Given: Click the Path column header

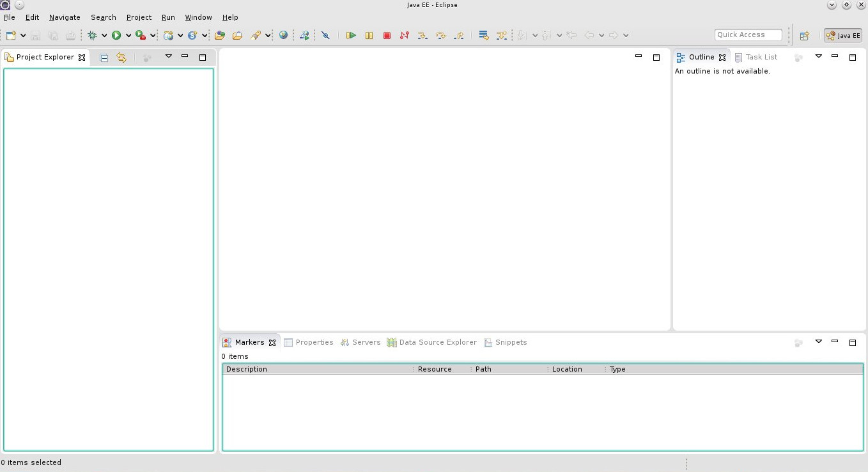Looking at the screenshot, I should coord(509,369).
